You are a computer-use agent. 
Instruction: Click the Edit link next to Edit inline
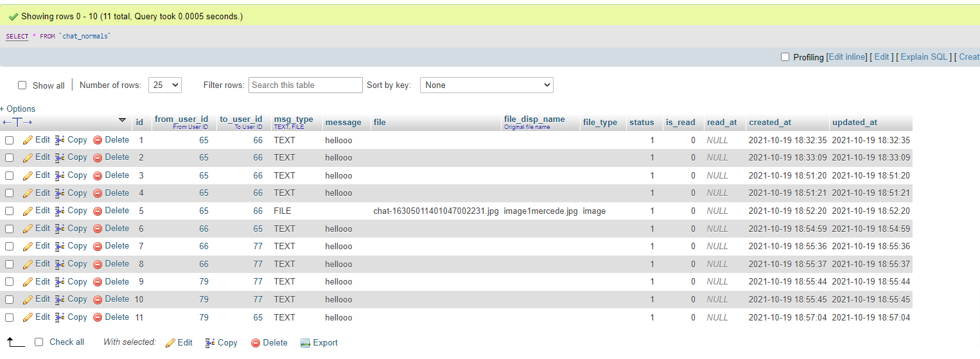click(882, 57)
